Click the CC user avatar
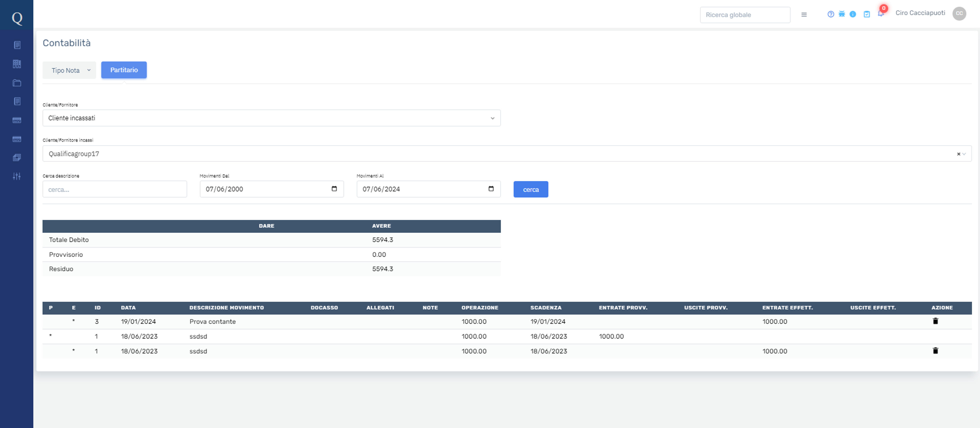This screenshot has height=428, width=980. 960,13
